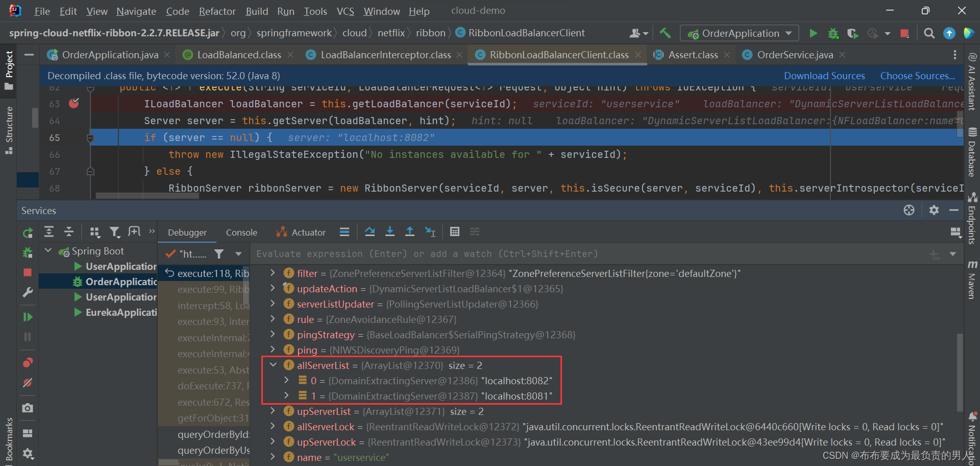This screenshot has height=466, width=980.
Task: Open the VCS menu
Action: 346,11
